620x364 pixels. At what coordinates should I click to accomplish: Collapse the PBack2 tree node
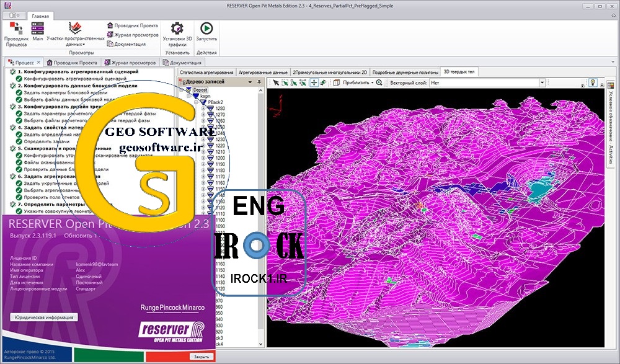click(197, 102)
